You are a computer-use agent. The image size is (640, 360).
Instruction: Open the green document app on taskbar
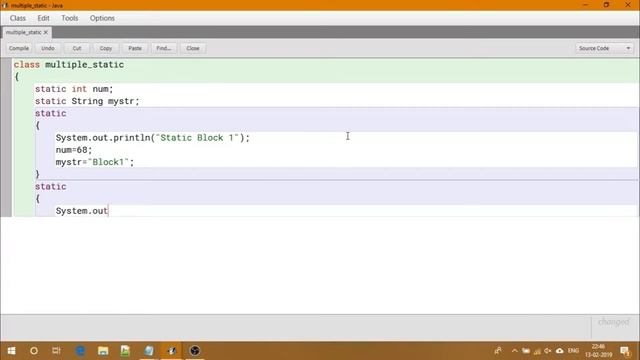click(125, 351)
